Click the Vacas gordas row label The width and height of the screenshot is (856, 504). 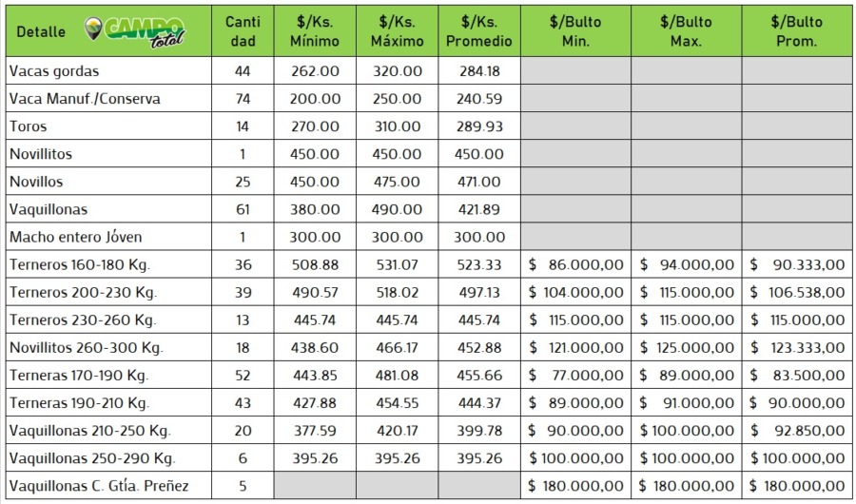54,71
